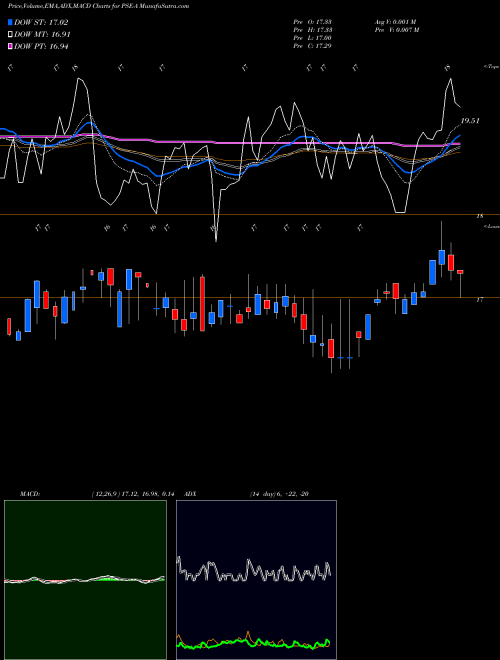Click the magenta DOW PT legend swatch
The image size is (500, 660).
[x=11, y=46]
